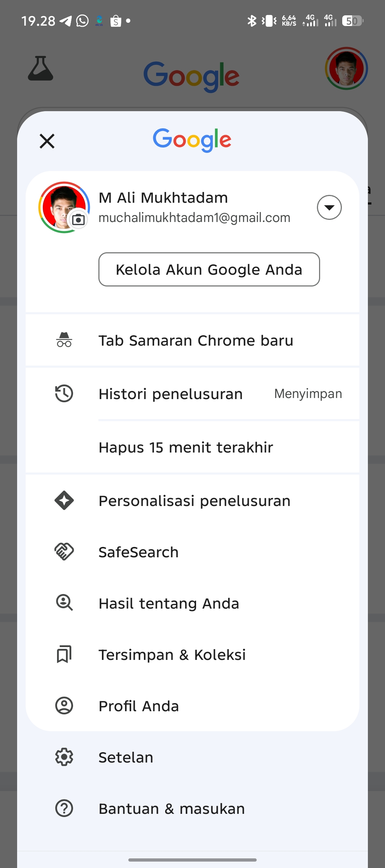
Task: Tap the Personalisasi penelusuran diamond icon
Action: tap(64, 500)
